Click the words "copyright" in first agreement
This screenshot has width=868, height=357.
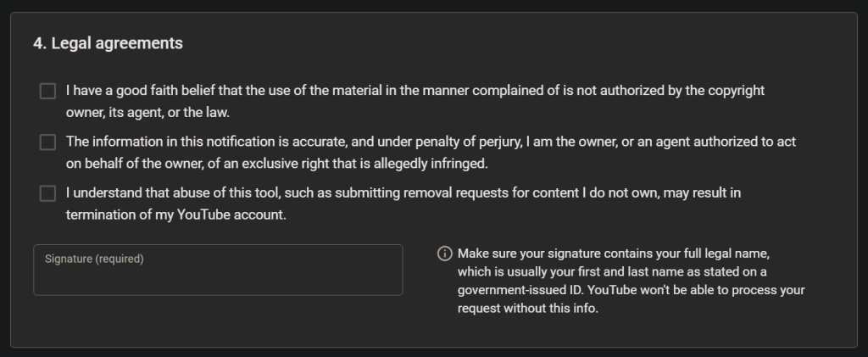coord(735,90)
